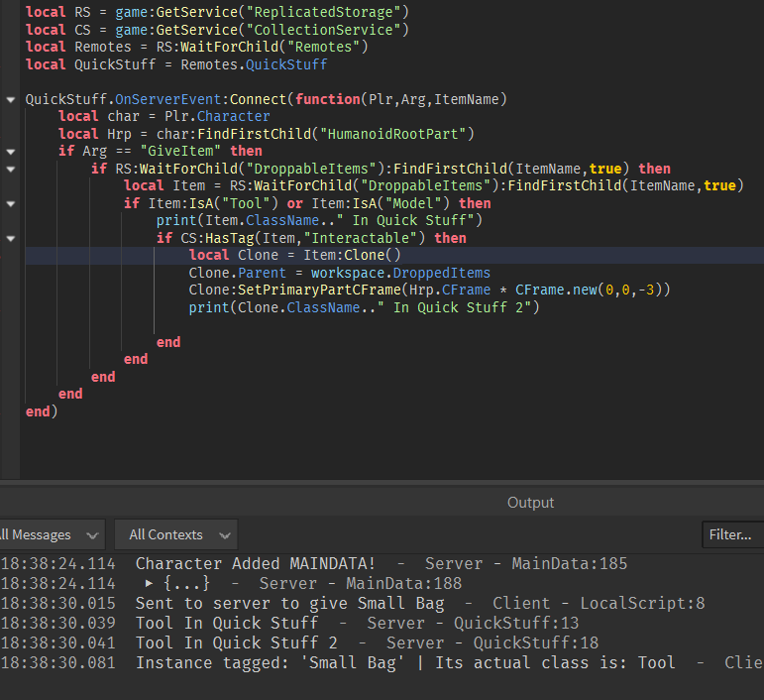Image resolution: width=764 pixels, height=700 pixels.
Task: Click the 'Tool In Quick Stuff' log entry
Action: pos(227,623)
